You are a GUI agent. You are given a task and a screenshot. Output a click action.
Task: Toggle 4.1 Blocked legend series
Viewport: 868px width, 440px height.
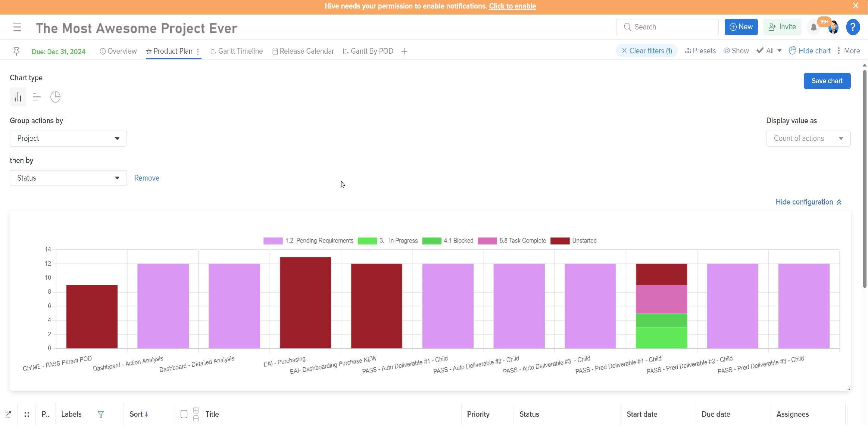pyautogui.click(x=447, y=241)
